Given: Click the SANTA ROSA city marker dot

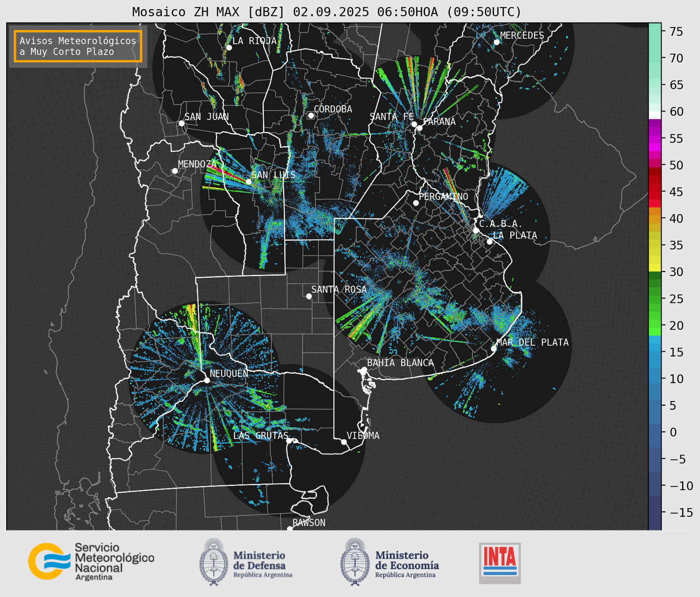Looking at the screenshot, I should pos(309,296).
